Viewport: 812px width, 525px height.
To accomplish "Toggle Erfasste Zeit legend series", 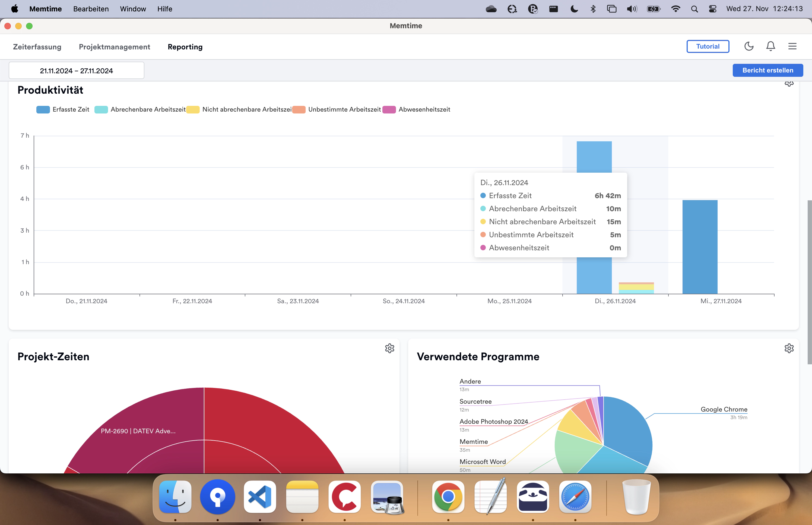I will [63, 109].
